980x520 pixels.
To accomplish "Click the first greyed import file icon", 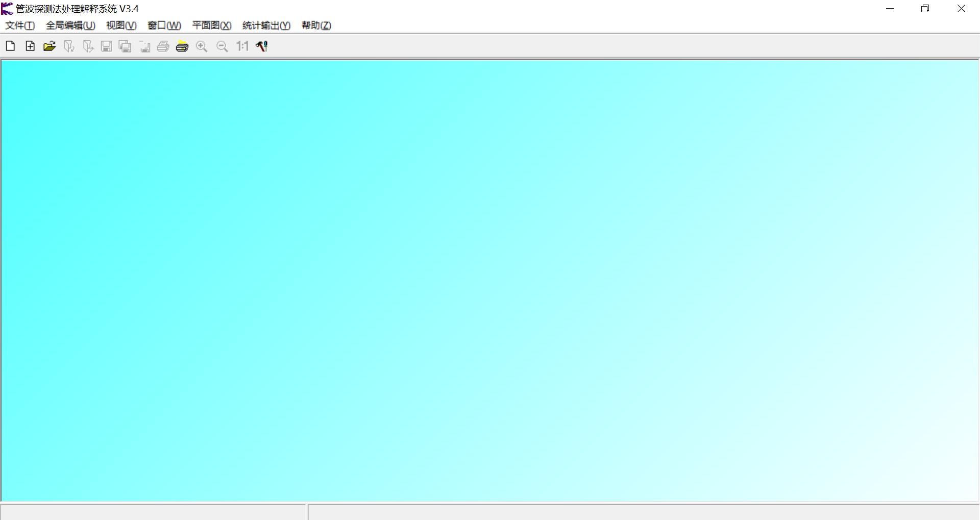I will click(x=69, y=46).
